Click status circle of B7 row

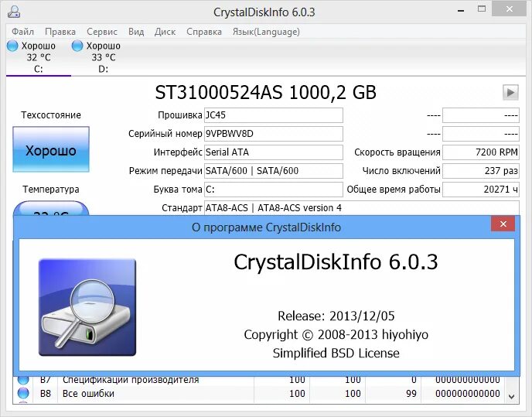click(23, 380)
